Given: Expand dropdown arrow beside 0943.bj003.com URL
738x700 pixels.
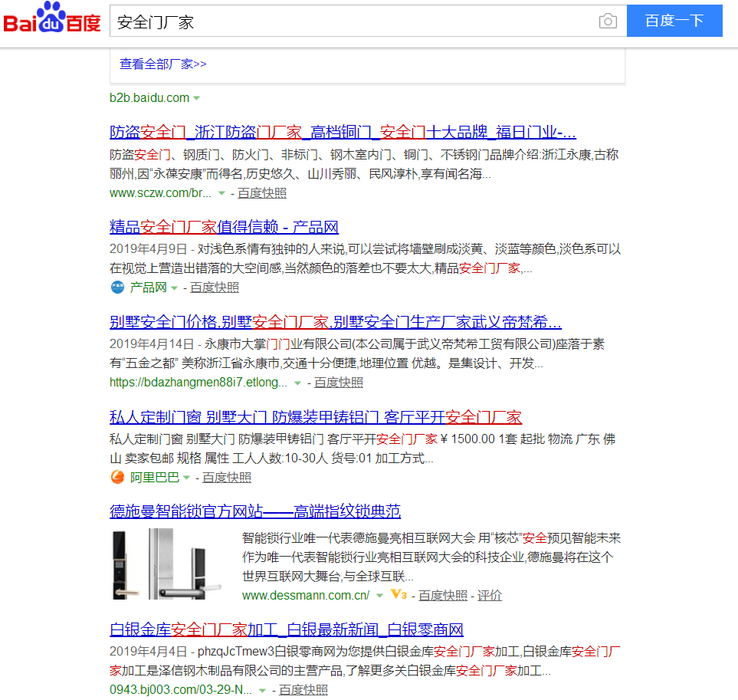Looking at the screenshot, I should [x=263, y=691].
